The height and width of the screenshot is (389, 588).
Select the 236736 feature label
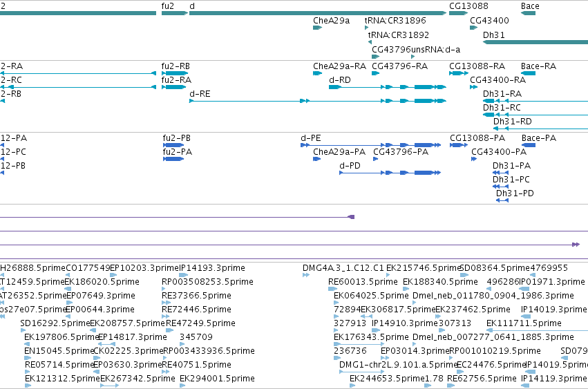350,351
